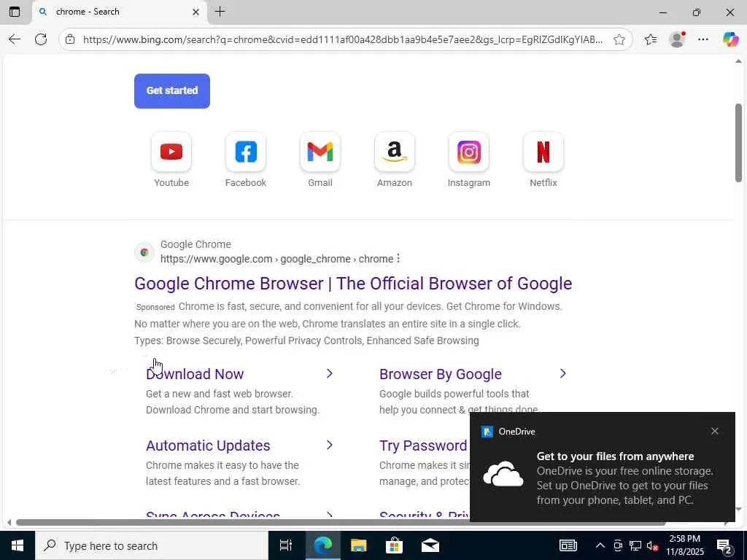Click the muted volume tray icon
The width and height of the screenshot is (747, 560).
[652, 545]
